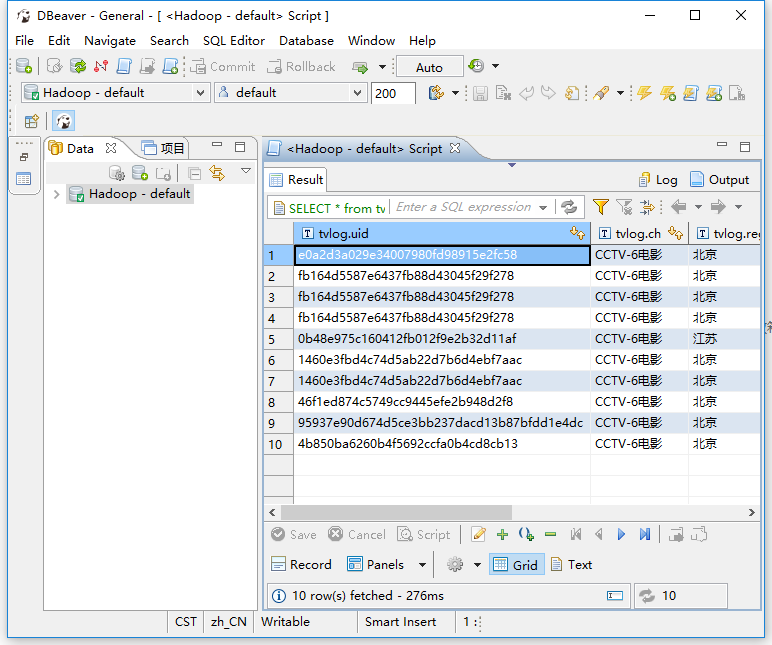The width and height of the screenshot is (772, 645).
Task: Expand the Hadoop - default tree node
Action: tap(56, 194)
